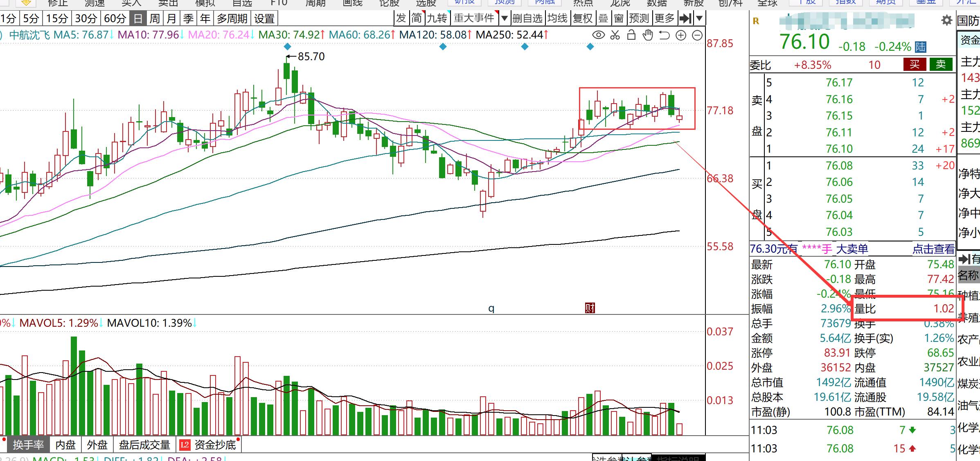The height and width of the screenshot is (461, 980).
Task: Click the padlock lock icon
Action: [631, 35]
